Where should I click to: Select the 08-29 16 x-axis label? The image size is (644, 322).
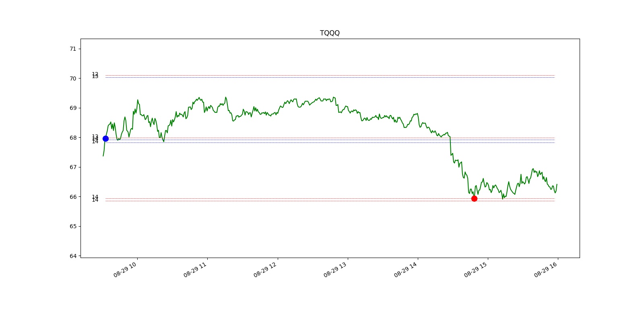pos(546,270)
